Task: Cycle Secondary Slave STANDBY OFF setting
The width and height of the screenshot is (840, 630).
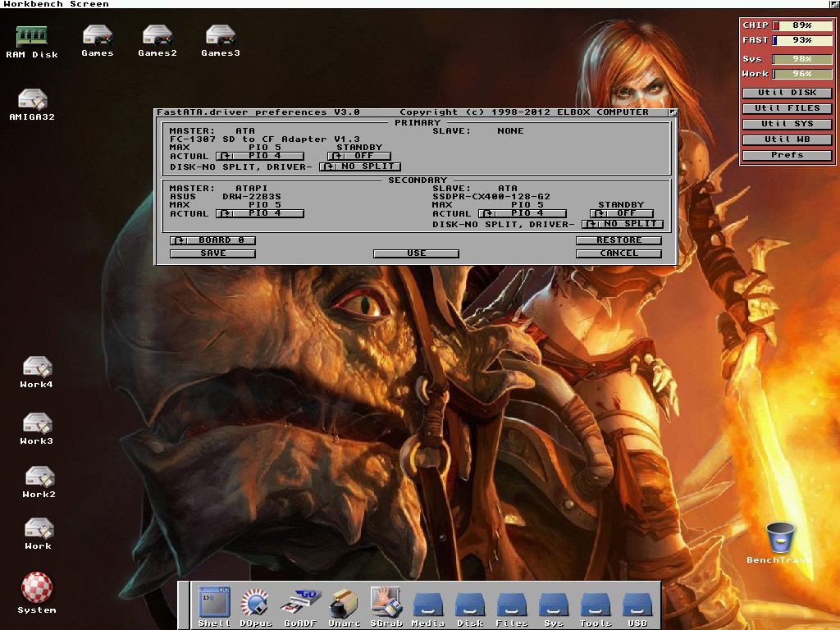Action: click(x=622, y=213)
